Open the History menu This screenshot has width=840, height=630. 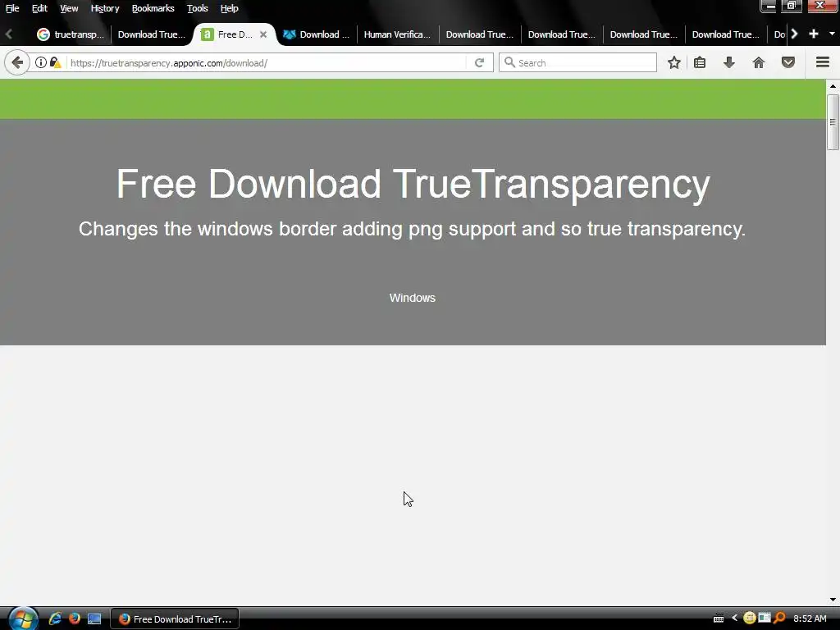tap(104, 8)
